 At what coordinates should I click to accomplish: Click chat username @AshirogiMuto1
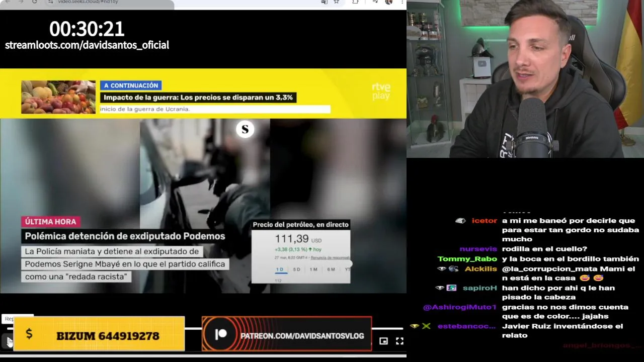tap(460, 307)
